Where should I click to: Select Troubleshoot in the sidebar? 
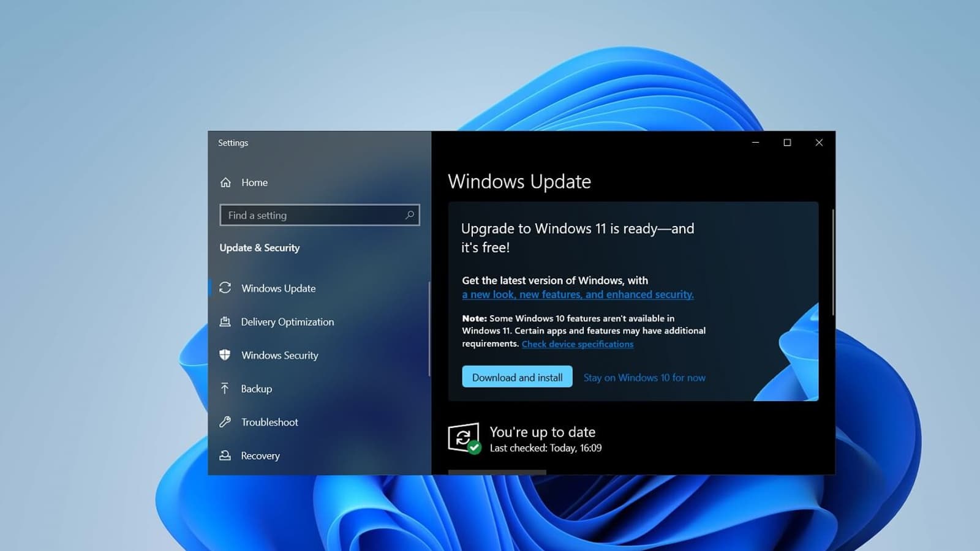pos(269,422)
